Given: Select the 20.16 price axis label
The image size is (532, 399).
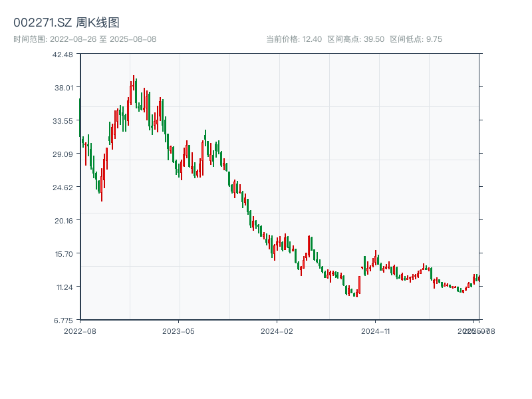Looking at the screenshot, I should point(63,221).
